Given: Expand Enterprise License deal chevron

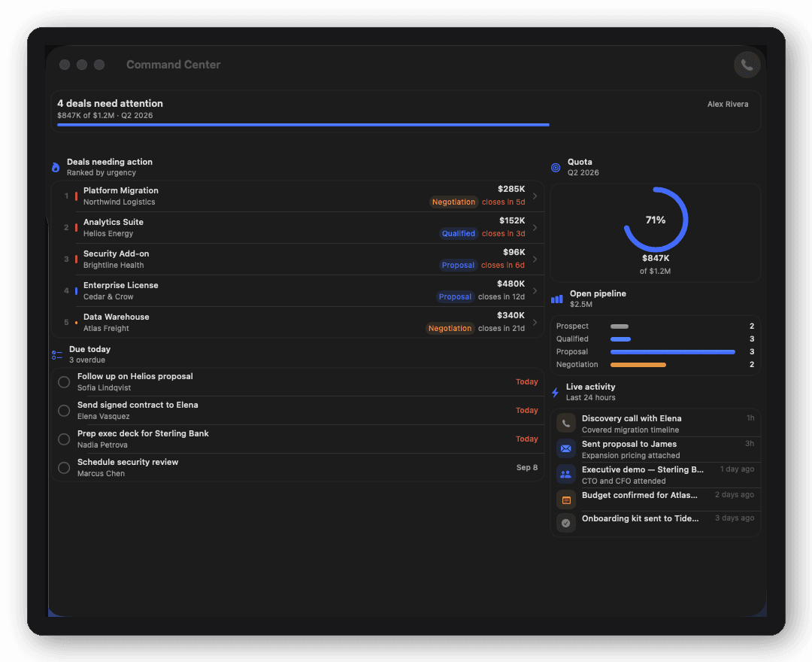Looking at the screenshot, I should pos(535,291).
